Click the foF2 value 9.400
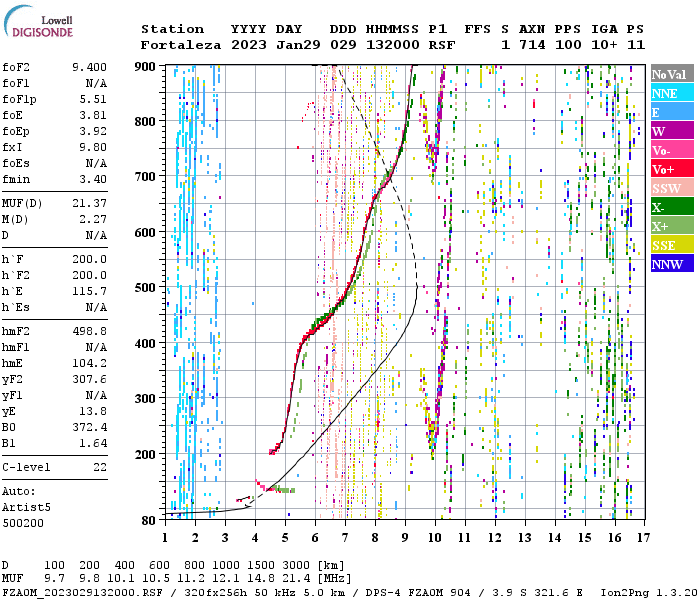700x600 pixels. 89,67
